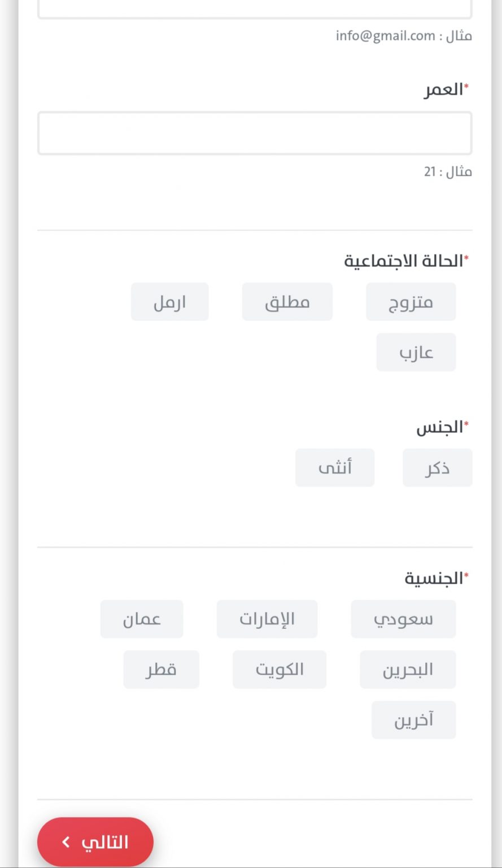502x868 pixels.
Task: Pick سعودي as nationality
Action: pyautogui.click(x=403, y=619)
